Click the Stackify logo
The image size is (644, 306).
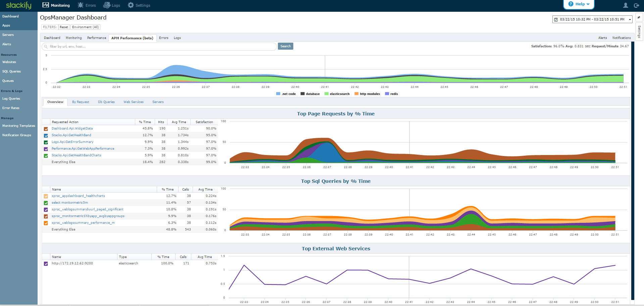tap(18, 5)
